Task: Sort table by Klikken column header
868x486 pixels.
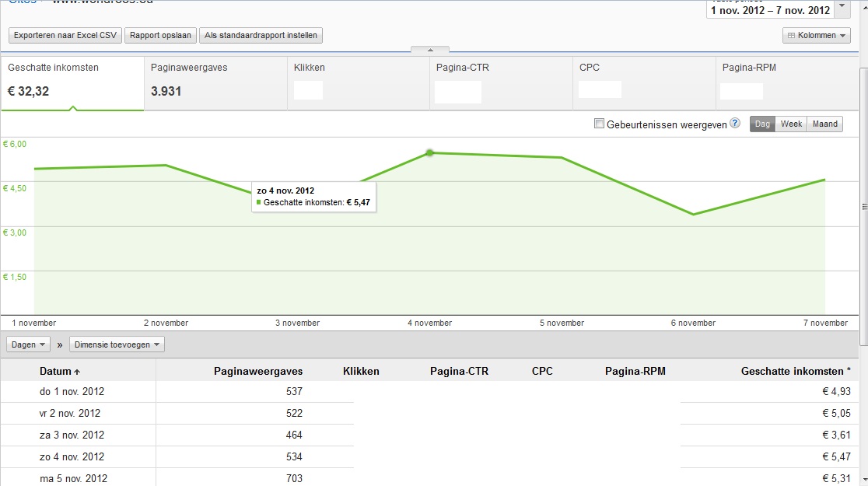Action: tap(361, 372)
